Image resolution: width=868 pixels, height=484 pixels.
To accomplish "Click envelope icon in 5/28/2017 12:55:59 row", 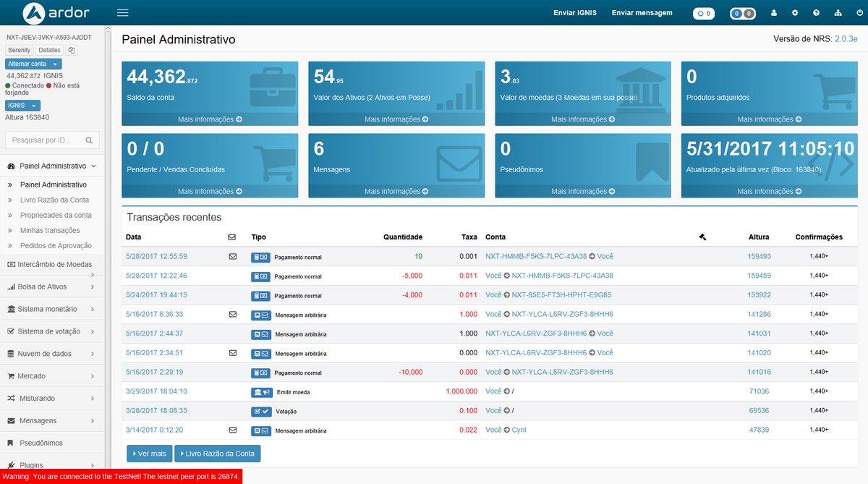I will click(x=233, y=256).
